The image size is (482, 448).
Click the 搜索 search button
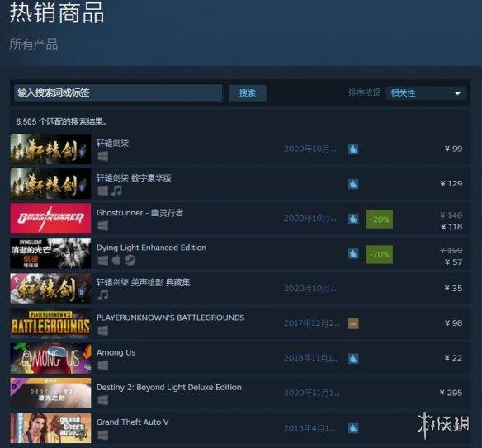247,92
